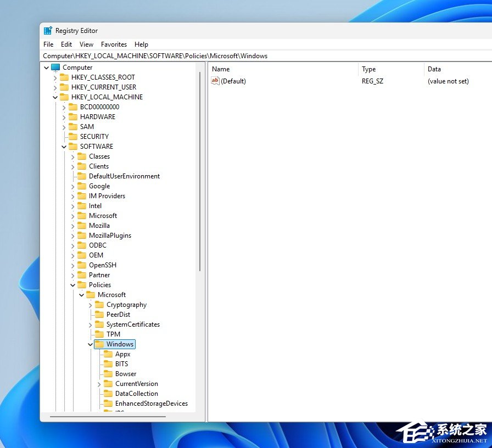Screen dimensions: 492x448
Task: Select the Clients key
Action: (x=99, y=166)
